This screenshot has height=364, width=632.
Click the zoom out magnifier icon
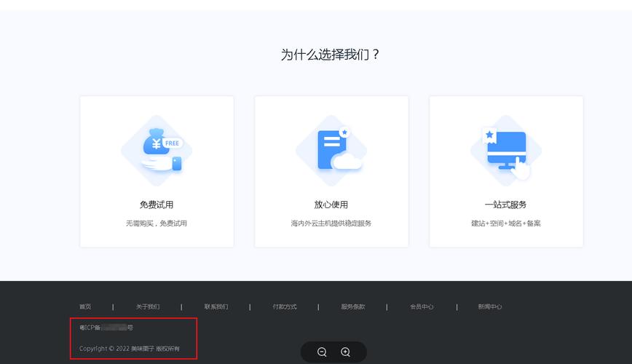pyautogui.click(x=322, y=352)
